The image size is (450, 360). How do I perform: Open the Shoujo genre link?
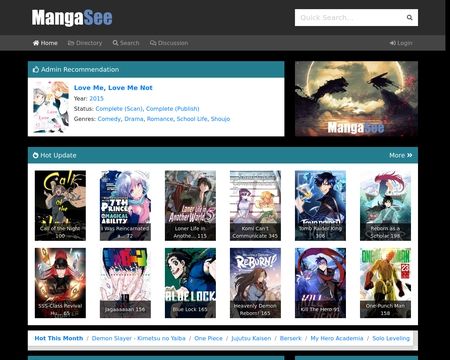[220, 119]
